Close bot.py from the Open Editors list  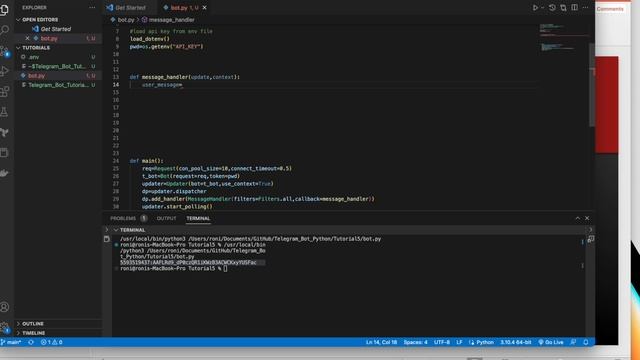click(x=27, y=38)
